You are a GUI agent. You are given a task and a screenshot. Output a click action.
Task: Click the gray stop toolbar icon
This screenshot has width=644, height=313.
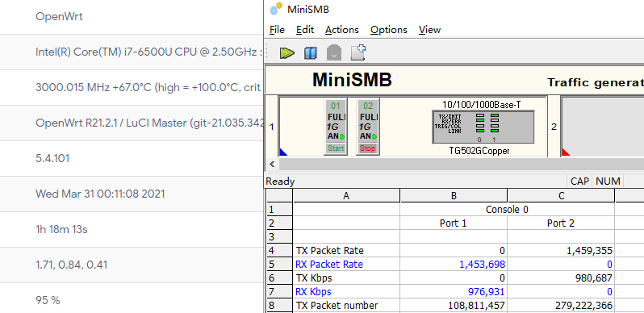coord(334,53)
